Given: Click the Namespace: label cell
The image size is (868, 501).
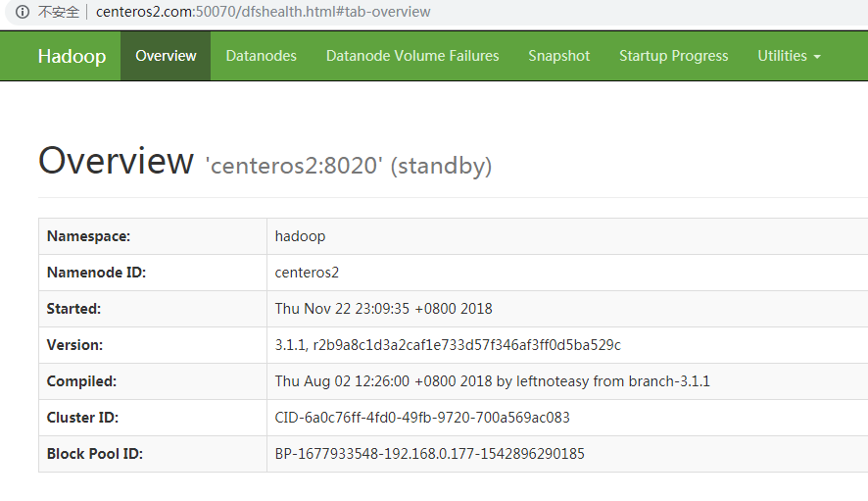Looking at the screenshot, I should point(153,236).
